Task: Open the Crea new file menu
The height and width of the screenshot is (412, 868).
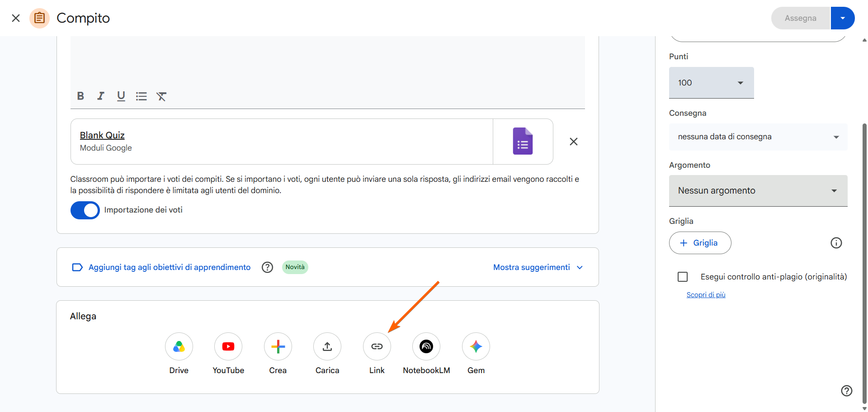Action: coord(278,346)
